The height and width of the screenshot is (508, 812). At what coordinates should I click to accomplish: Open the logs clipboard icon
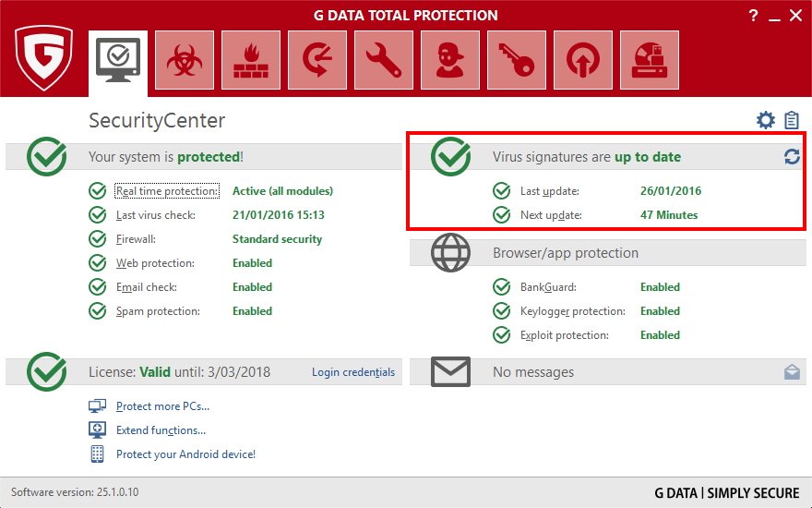click(792, 120)
